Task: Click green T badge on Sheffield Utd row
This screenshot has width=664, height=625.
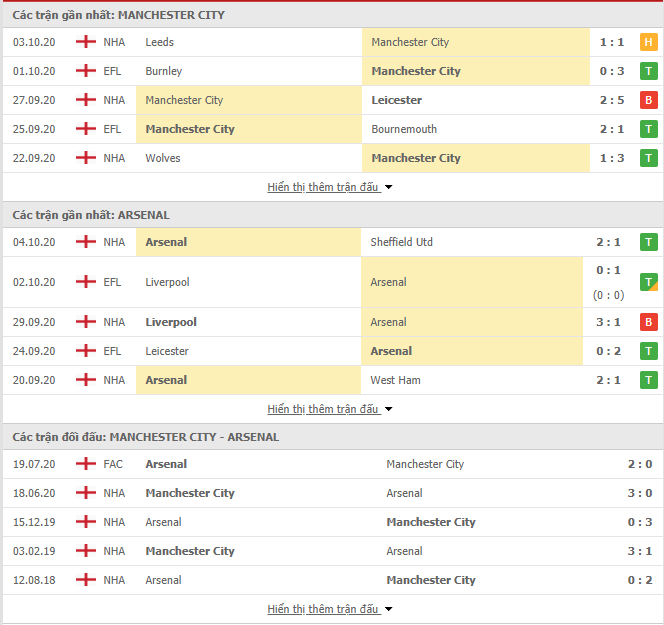Action: pyautogui.click(x=649, y=242)
